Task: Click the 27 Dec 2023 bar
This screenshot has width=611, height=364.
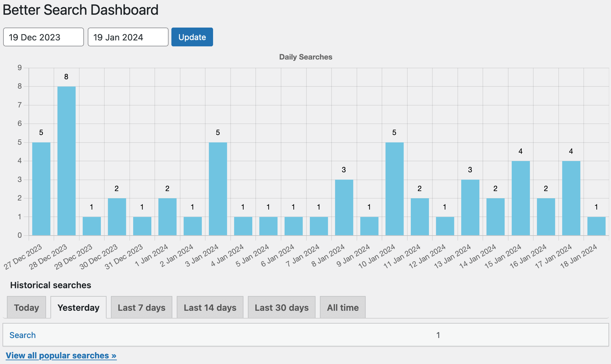Action: click(41, 189)
